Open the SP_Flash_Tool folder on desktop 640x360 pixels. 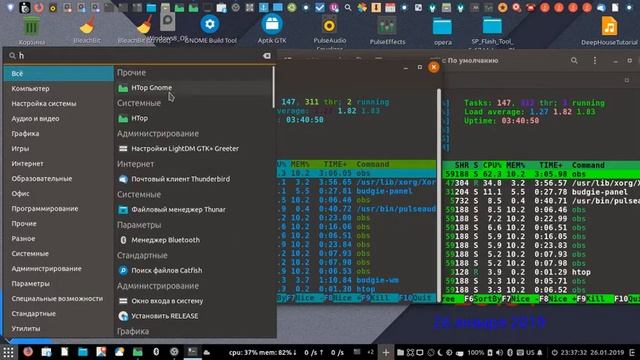pyautogui.click(x=492, y=31)
